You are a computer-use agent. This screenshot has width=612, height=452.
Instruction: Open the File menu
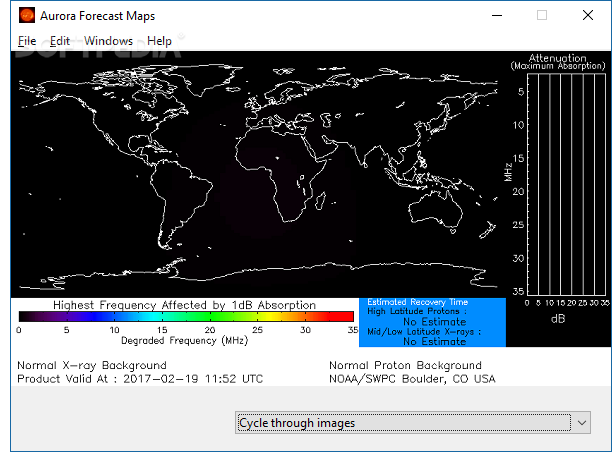[27, 41]
